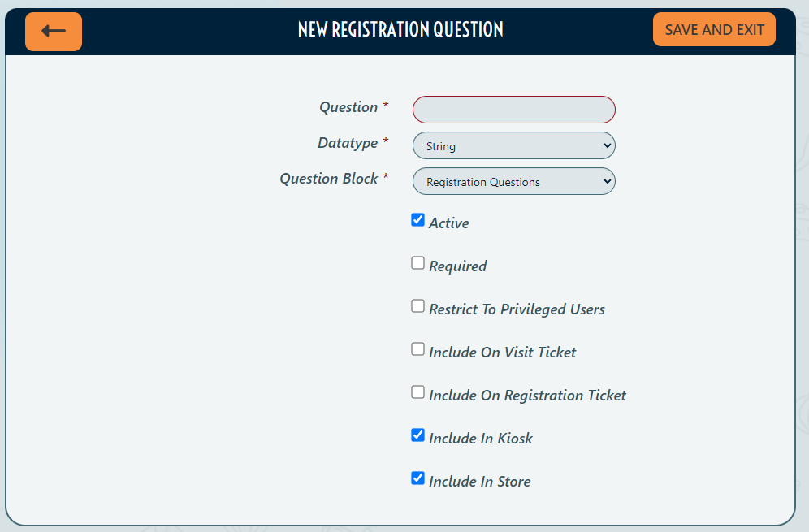Focus the required Question input box
809x532 pixels.
[x=513, y=109]
